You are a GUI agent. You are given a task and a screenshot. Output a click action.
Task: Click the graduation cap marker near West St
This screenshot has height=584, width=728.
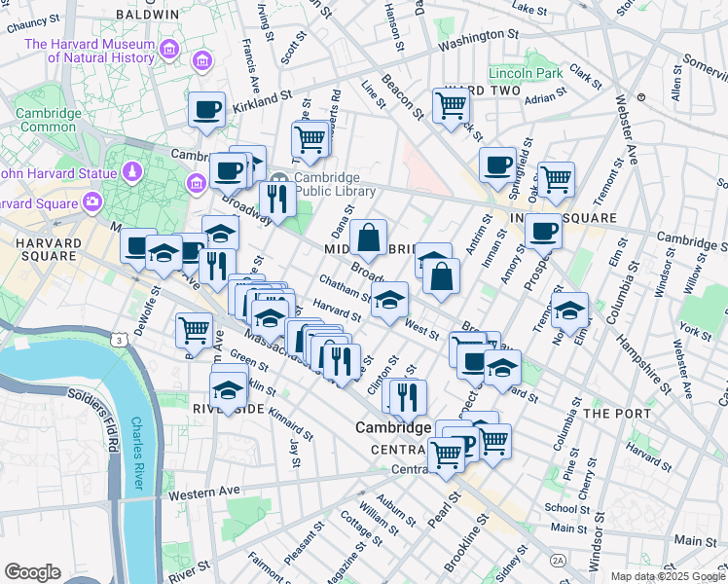(389, 300)
